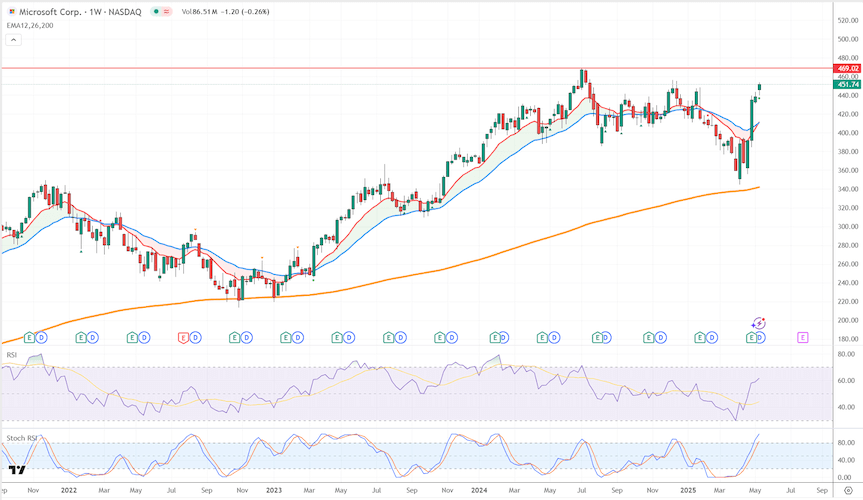Open the purple lightning latest-updates icon
The image size is (863, 500).
(758, 323)
